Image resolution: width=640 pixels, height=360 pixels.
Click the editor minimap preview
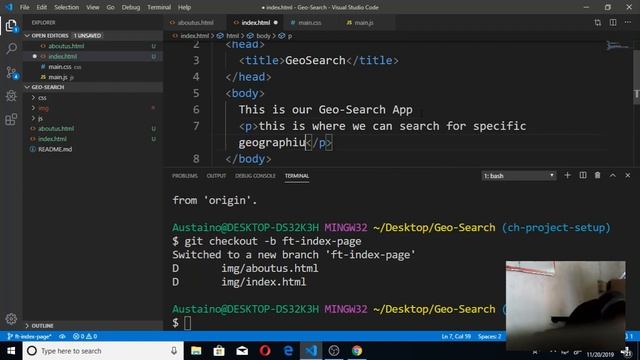618,46
